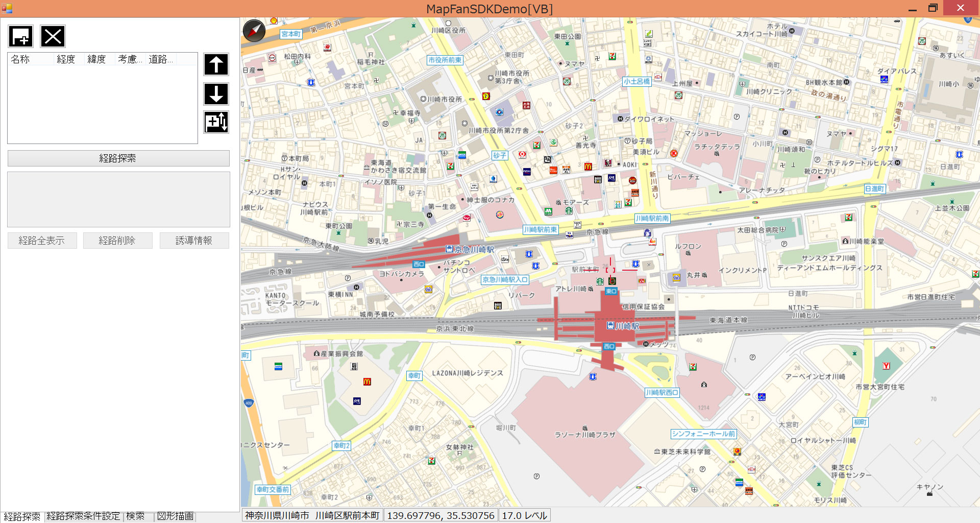Click the 太田総合病院 label
Screen dimensions: 980x523
click(x=757, y=230)
